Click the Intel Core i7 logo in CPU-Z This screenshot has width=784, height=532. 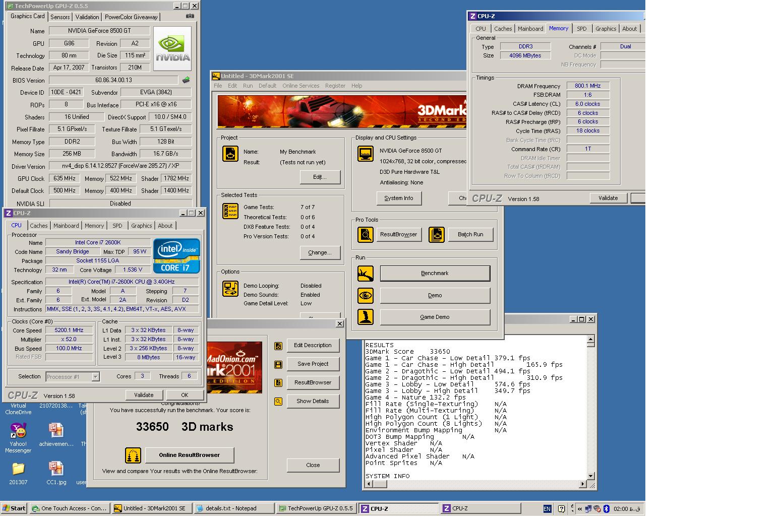click(176, 256)
